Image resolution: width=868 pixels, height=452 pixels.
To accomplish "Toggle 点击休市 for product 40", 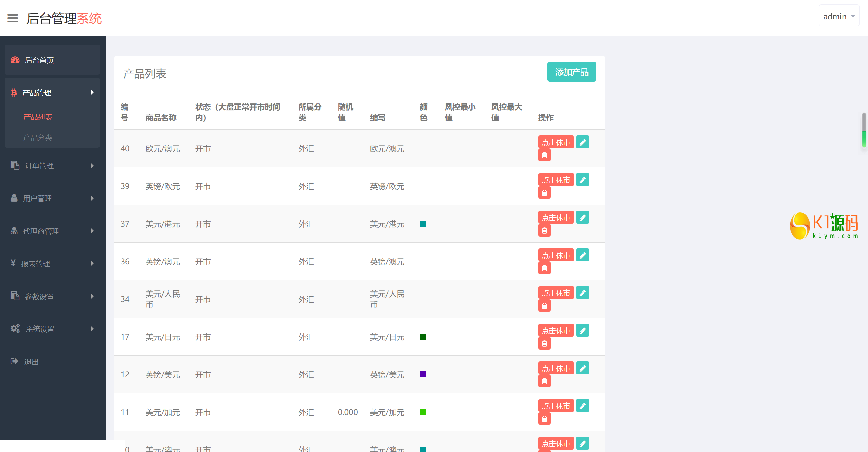I will (556, 142).
